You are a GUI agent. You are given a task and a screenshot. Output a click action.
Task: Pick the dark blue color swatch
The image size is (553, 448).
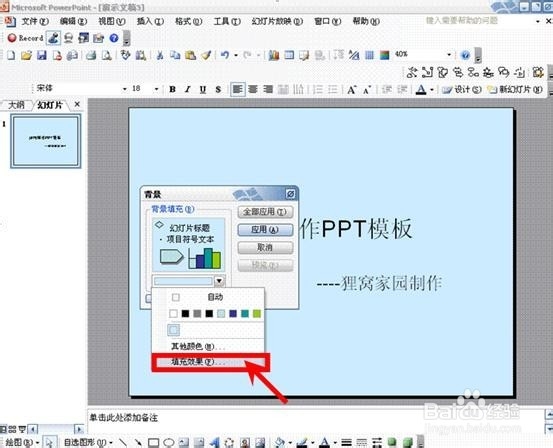233,313
